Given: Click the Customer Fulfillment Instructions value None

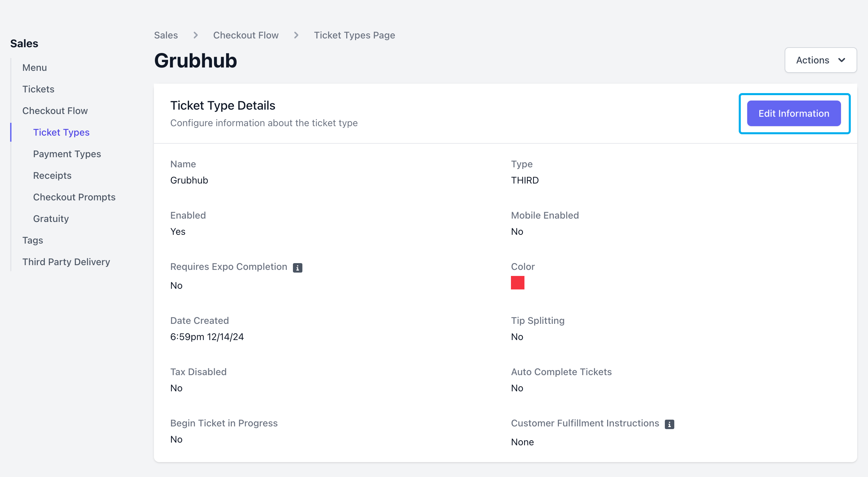Looking at the screenshot, I should pyautogui.click(x=522, y=442).
